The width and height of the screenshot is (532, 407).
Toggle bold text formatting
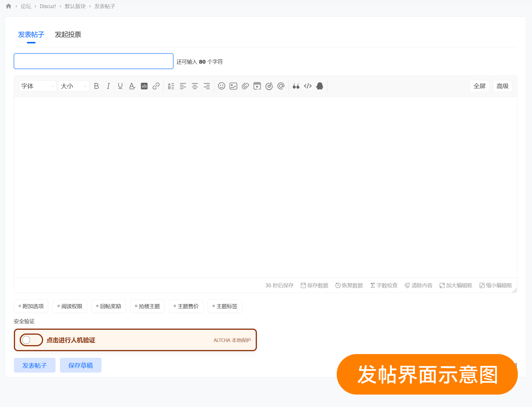97,86
